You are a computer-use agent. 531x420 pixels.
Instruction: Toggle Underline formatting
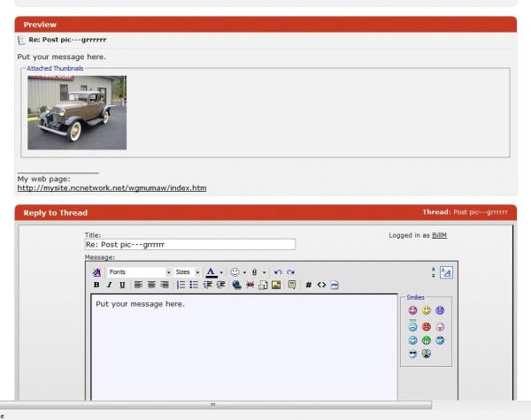122,285
